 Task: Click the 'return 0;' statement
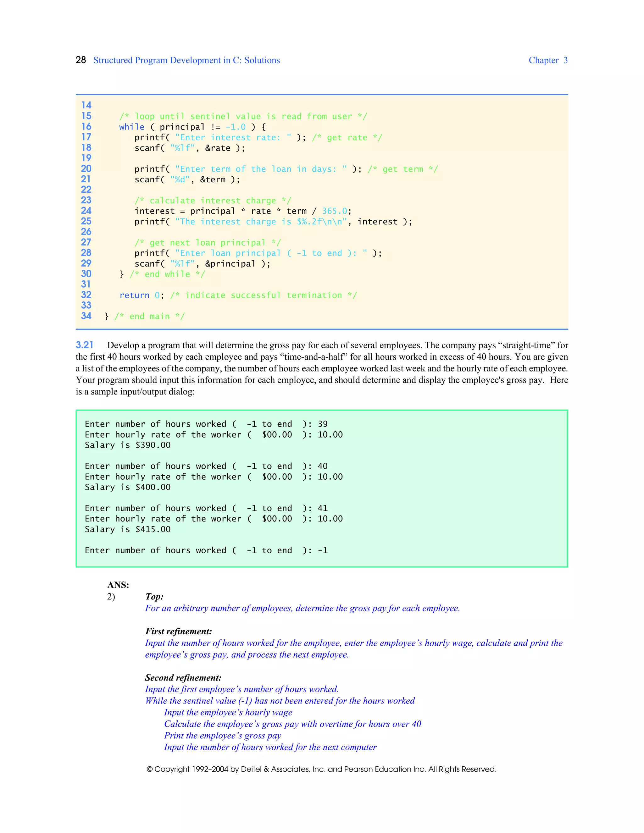click(142, 295)
